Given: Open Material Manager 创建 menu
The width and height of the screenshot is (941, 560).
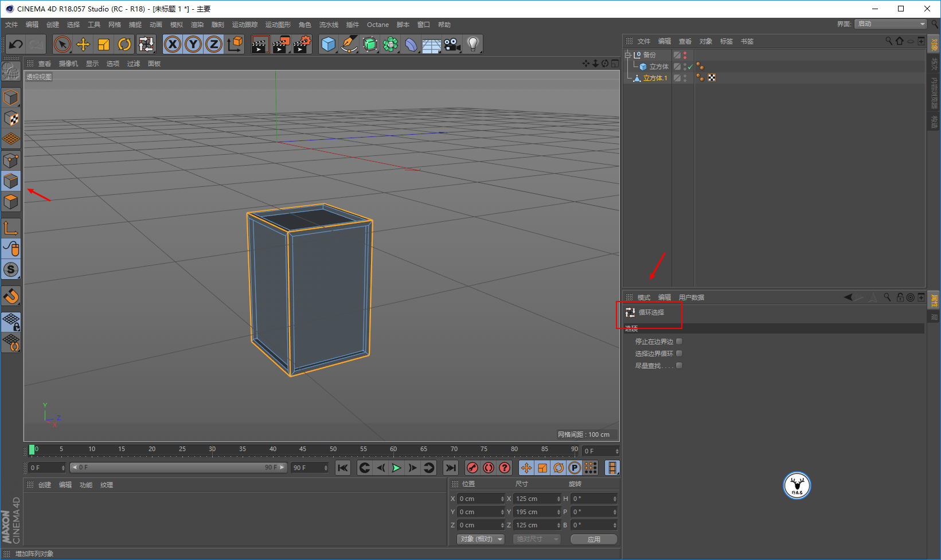Looking at the screenshot, I should pyautogui.click(x=45, y=485).
